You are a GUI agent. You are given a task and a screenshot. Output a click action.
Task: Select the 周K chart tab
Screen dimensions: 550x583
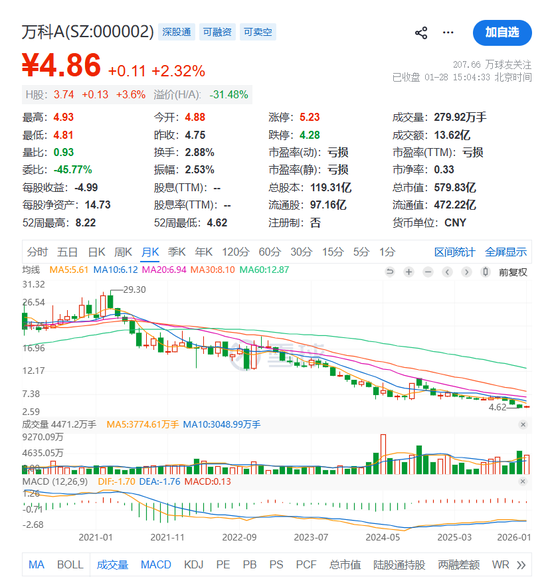tap(123, 252)
